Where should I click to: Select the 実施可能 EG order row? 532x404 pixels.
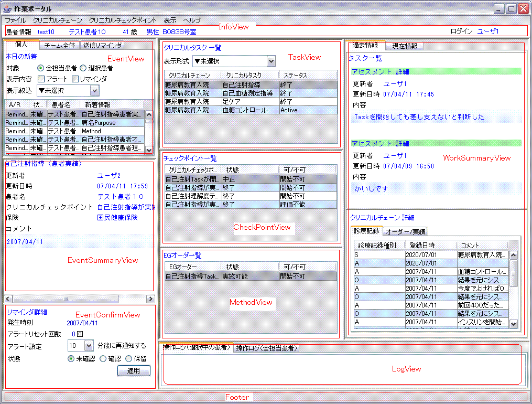[251, 277]
